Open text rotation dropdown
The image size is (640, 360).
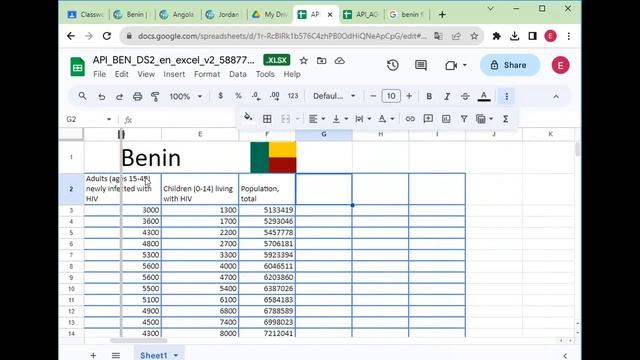[x=386, y=119]
